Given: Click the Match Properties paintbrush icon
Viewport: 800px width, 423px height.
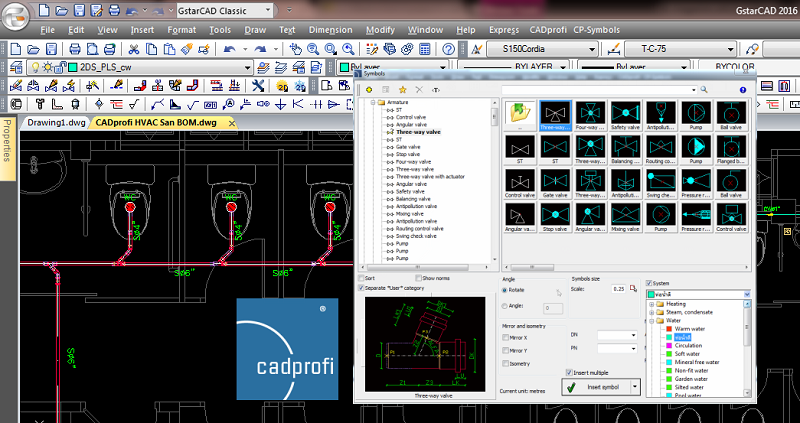Looking at the screenshot, I should (186, 49).
